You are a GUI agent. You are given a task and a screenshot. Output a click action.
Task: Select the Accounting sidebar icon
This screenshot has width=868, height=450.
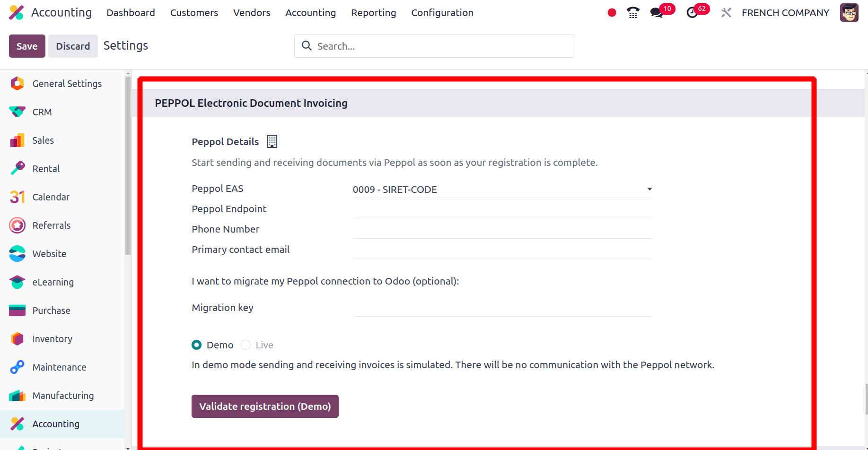[17, 424]
